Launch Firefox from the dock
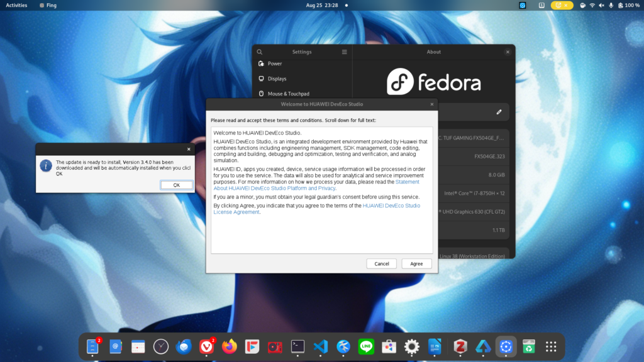The width and height of the screenshot is (644, 362). pyautogui.click(x=230, y=346)
